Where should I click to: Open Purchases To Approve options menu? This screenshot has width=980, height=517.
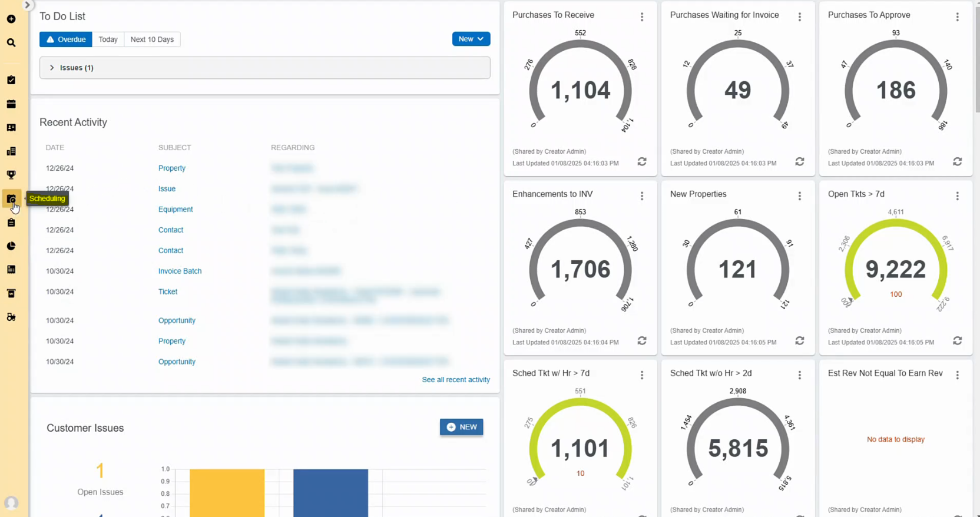tap(958, 17)
